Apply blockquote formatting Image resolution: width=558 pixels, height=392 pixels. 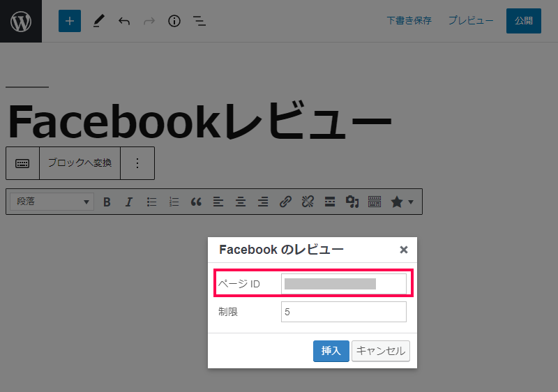click(196, 202)
